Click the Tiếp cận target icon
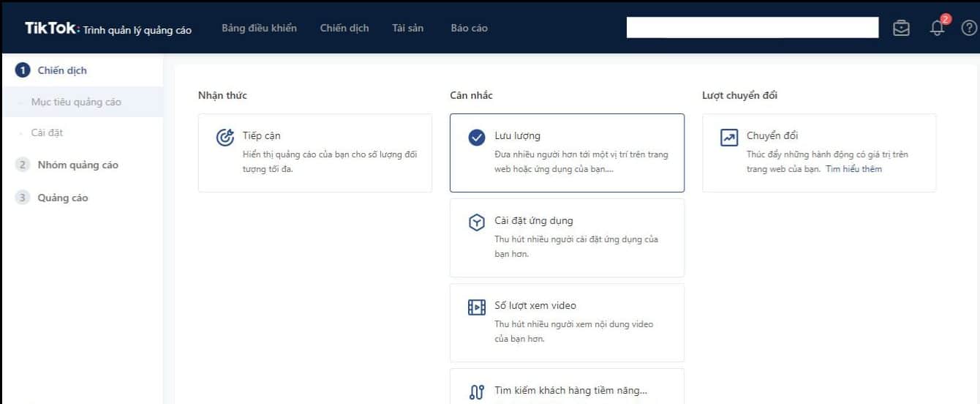This screenshot has height=404, width=980. pos(225,137)
